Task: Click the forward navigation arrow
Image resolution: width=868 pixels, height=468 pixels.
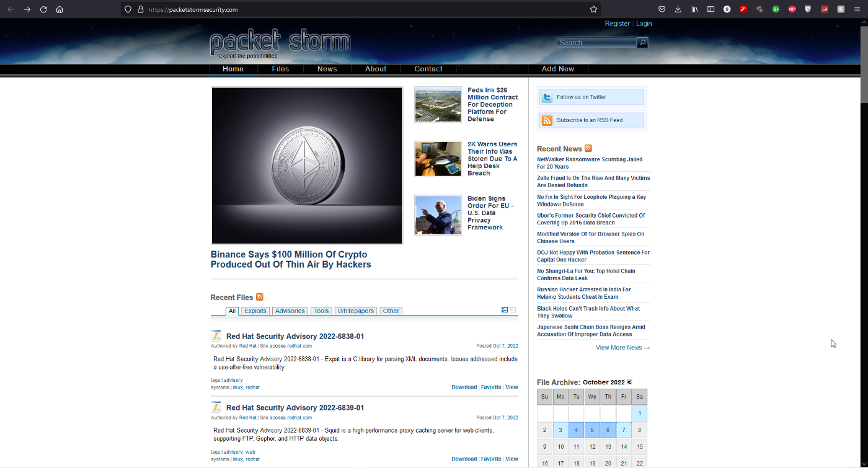Action: (x=27, y=9)
